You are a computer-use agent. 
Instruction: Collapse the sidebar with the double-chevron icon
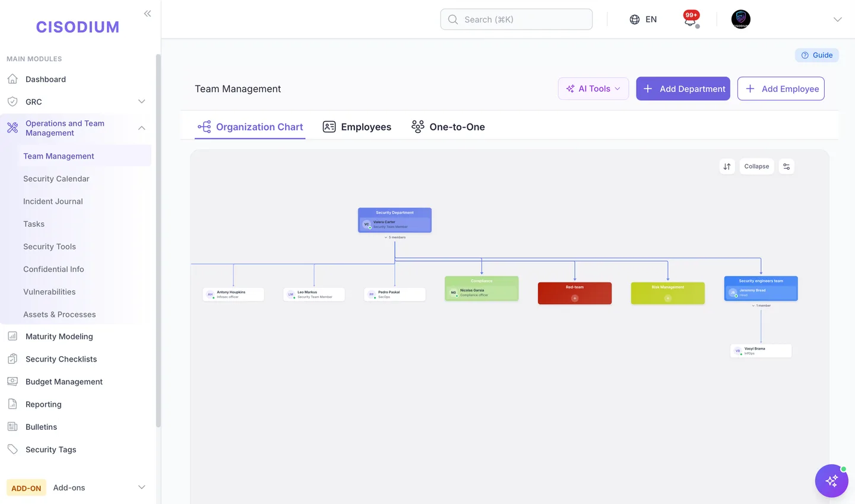click(147, 14)
